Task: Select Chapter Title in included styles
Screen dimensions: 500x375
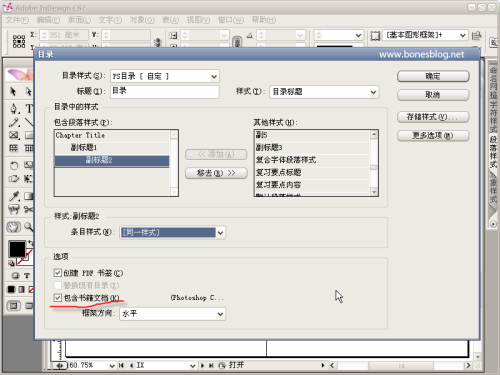Action: coord(112,135)
